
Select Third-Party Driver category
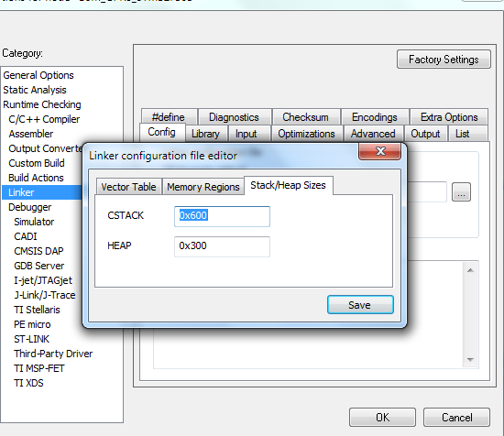53,354
